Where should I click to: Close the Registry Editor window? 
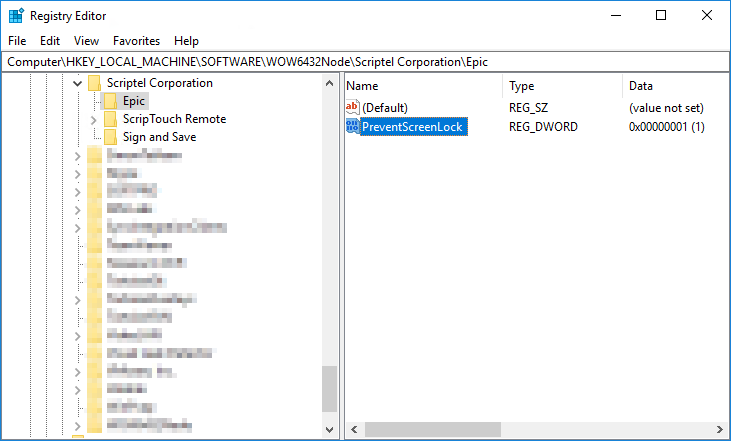click(x=707, y=15)
